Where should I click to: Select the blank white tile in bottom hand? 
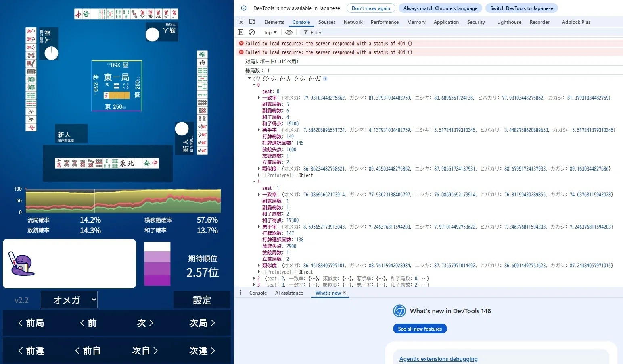139,163
